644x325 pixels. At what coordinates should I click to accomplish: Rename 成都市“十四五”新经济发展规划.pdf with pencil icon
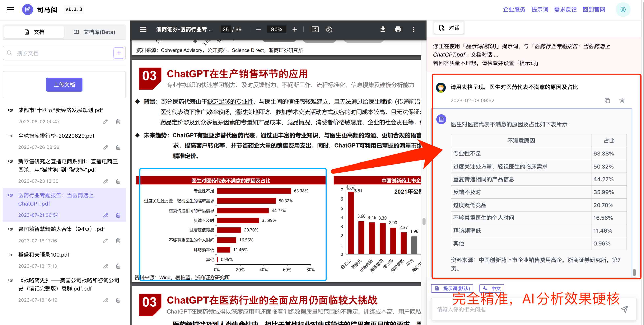pyautogui.click(x=106, y=122)
